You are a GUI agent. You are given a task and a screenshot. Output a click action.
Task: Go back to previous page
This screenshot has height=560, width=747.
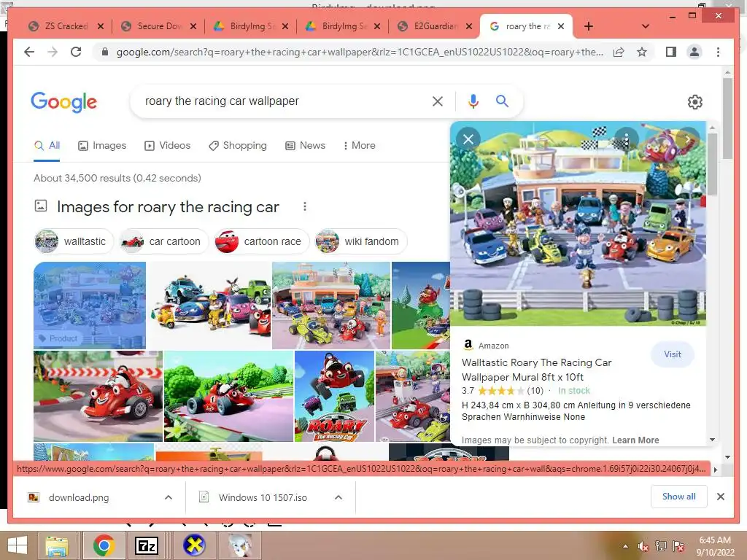pos(29,52)
